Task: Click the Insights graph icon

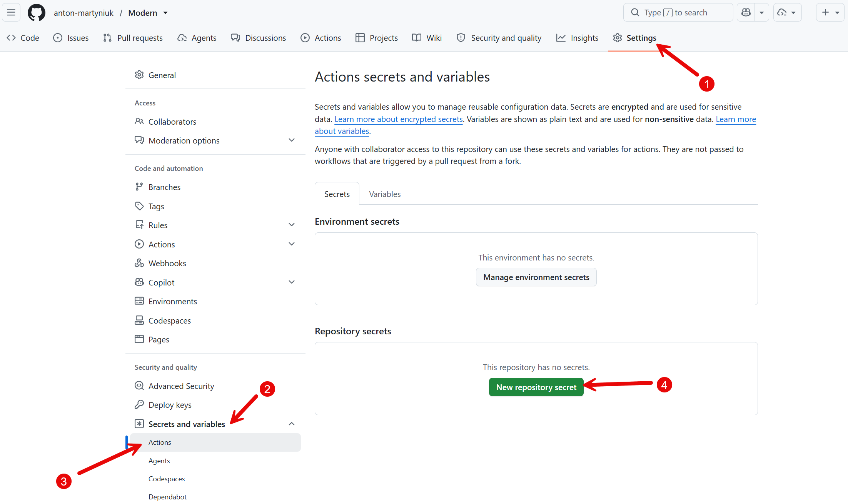Action: coord(561,38)
